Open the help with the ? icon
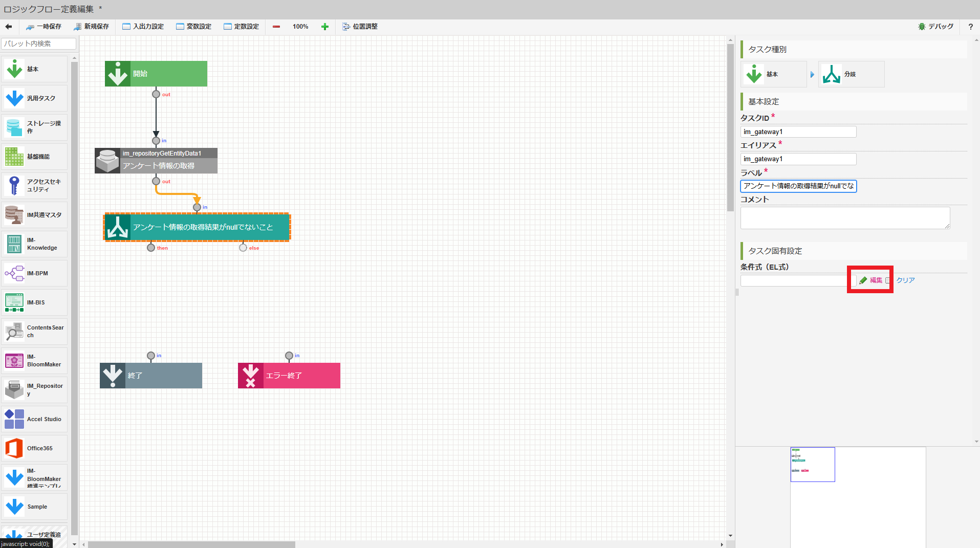 pos(970,27)
